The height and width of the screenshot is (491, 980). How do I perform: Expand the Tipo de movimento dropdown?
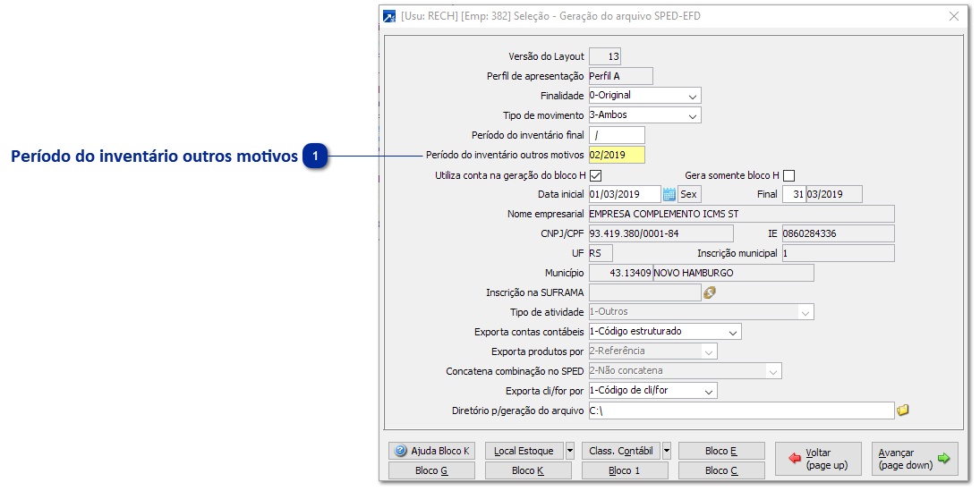pyautogui.click(x=693, y=115)
